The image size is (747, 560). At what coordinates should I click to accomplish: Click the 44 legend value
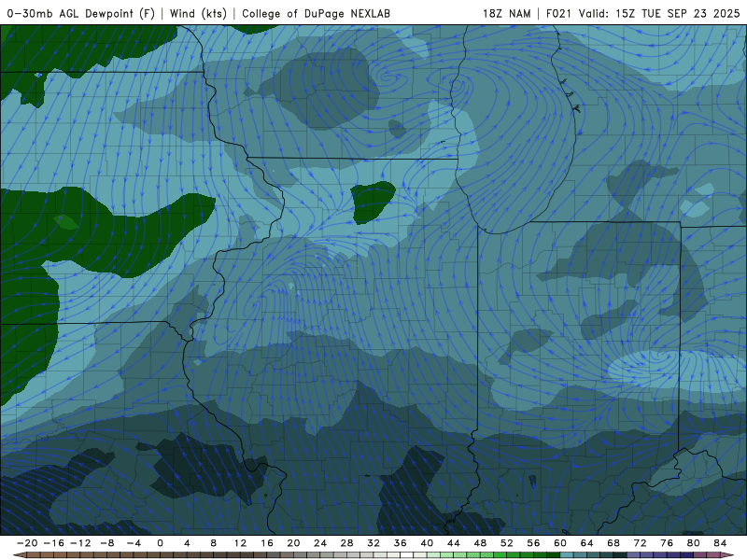(x=454, y=543)
